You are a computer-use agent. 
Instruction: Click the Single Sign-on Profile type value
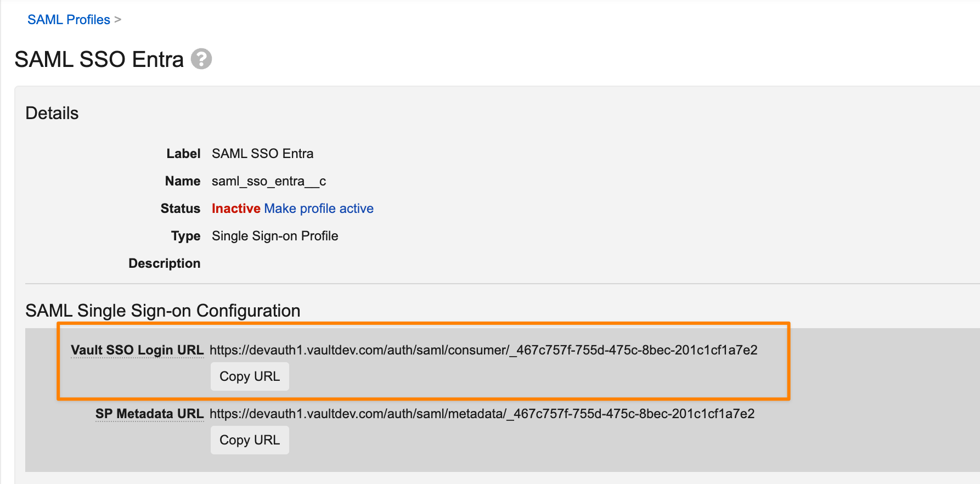tap(275, 236)
